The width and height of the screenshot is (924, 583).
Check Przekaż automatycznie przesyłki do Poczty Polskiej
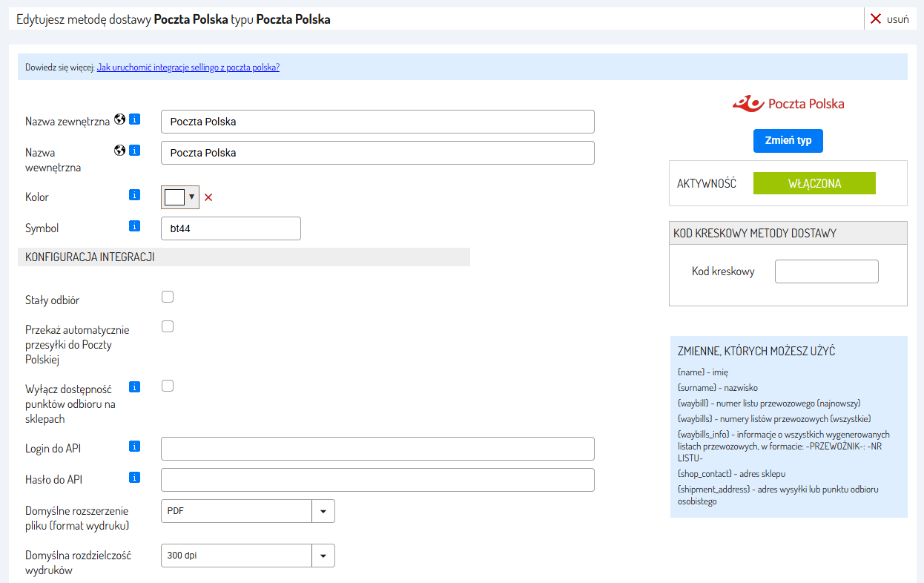point(168,326)
